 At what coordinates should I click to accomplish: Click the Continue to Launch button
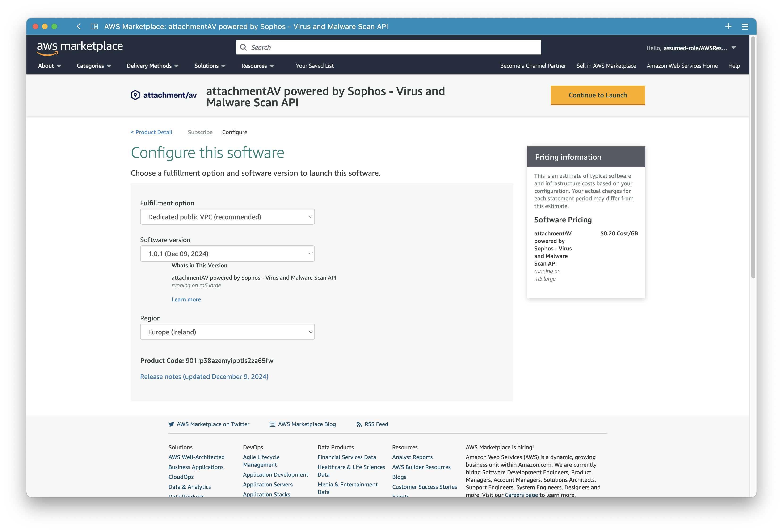597,95
